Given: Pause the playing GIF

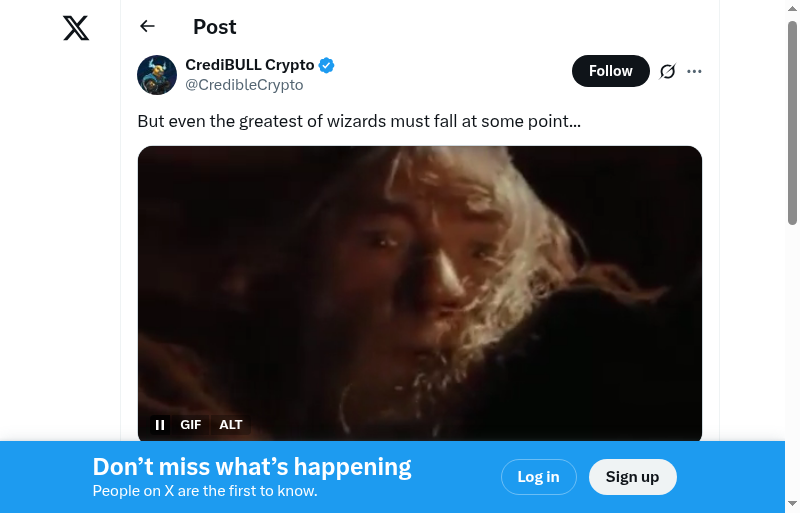Looking at the screenshot, I should (x=160, y=425).
